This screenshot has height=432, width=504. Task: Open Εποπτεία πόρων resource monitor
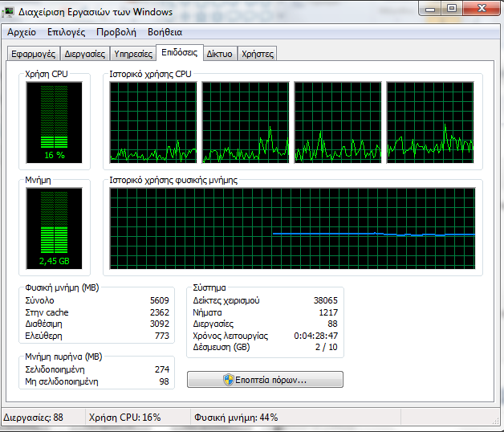[265, 380]
